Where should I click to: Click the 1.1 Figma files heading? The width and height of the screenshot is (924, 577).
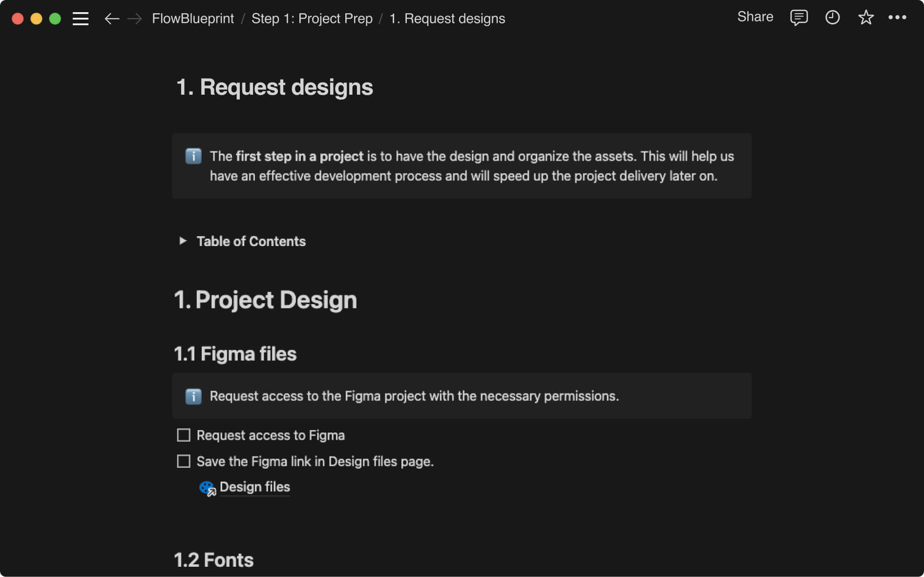pyautogui.click(x=235, y=354)
